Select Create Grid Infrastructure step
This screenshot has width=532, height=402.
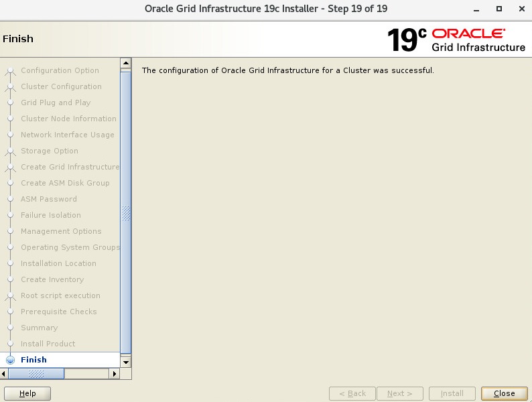pos(70,167)
